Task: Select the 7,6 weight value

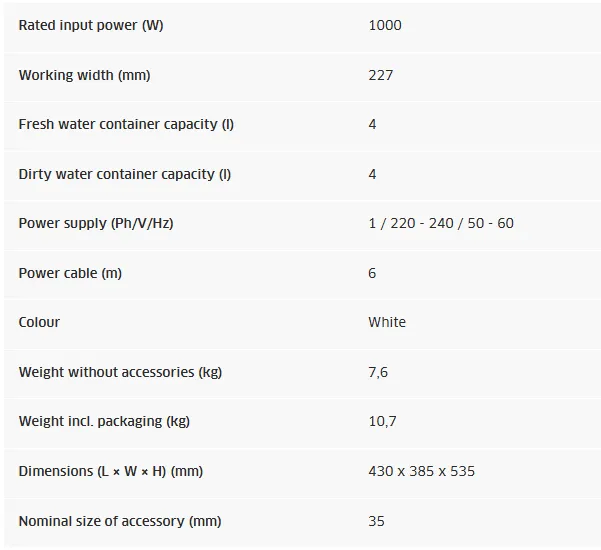Action: [378, 372]
